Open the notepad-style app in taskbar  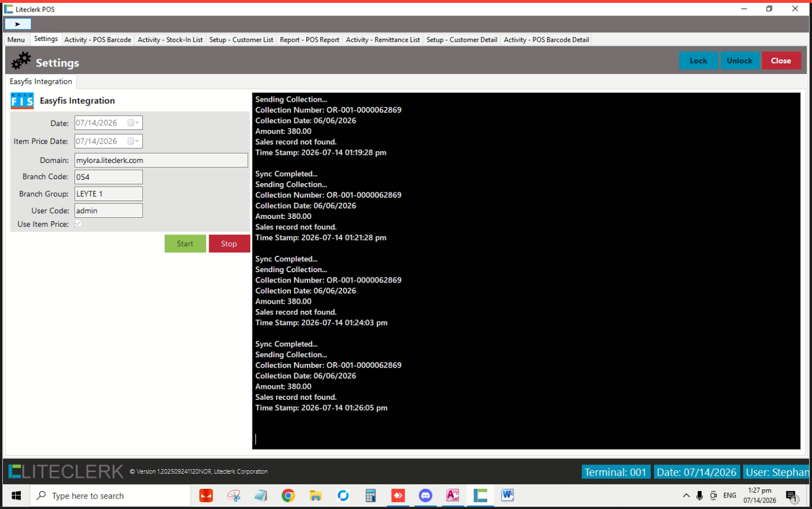pyautogui.click(x=261, y=496)
